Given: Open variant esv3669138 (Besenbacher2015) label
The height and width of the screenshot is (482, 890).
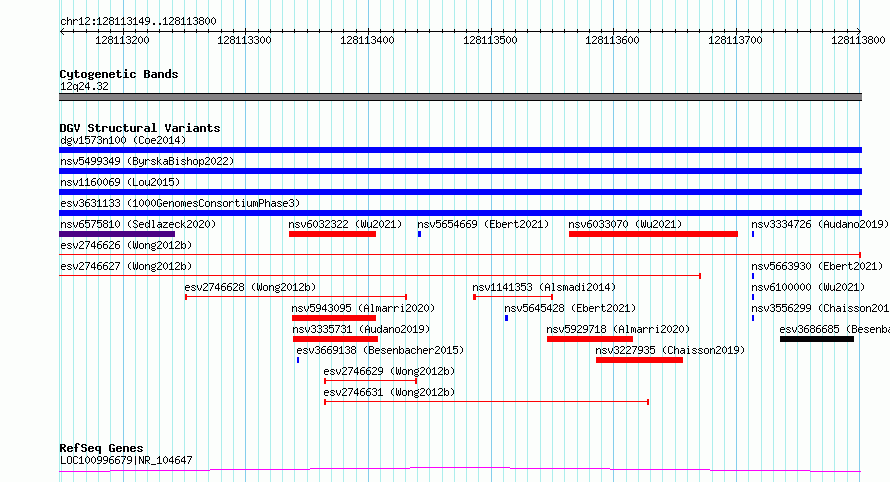Looking at the screenshot, I should click(380, 350).
